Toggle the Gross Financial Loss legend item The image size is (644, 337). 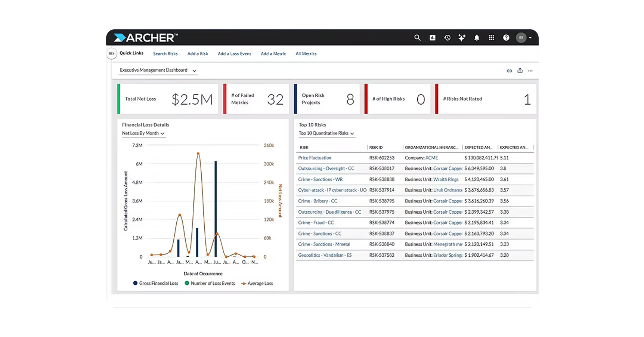(x=156, y=284)
